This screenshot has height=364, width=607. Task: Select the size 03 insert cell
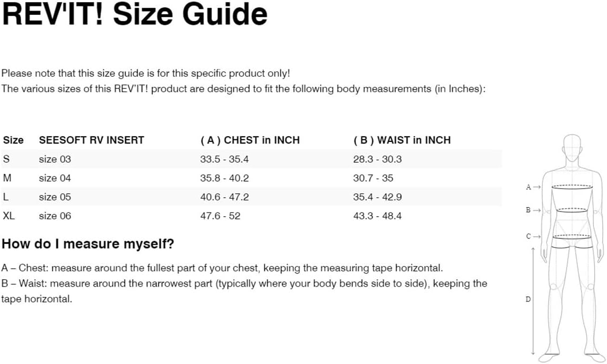pos(55,159)
